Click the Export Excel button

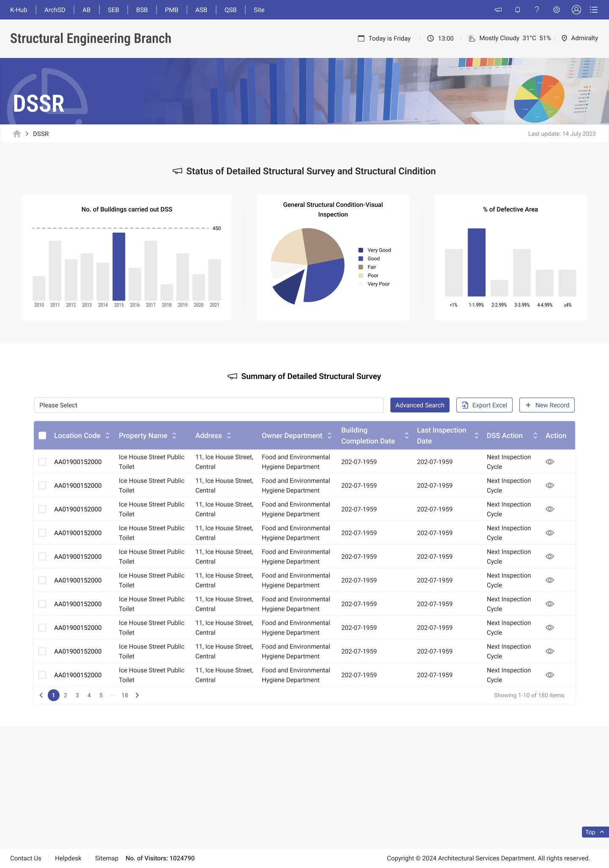(x=484, y=405)
